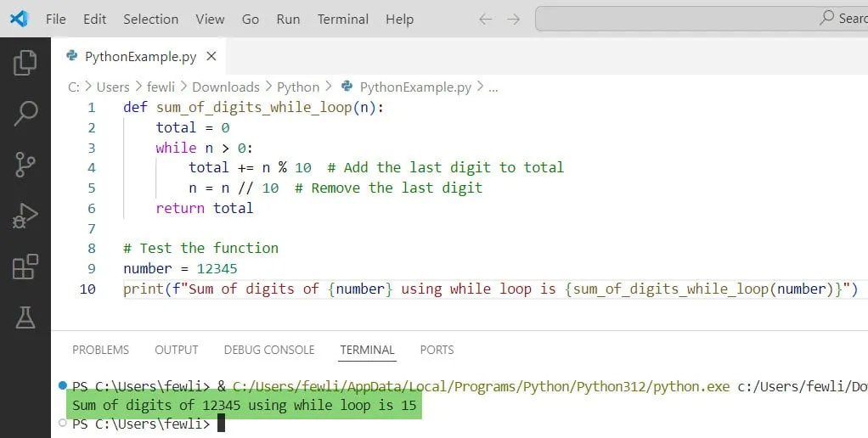Open the Selection menu
Viewport: 868px width, 438px height.
pyautogui.click(x=150, y=19)
